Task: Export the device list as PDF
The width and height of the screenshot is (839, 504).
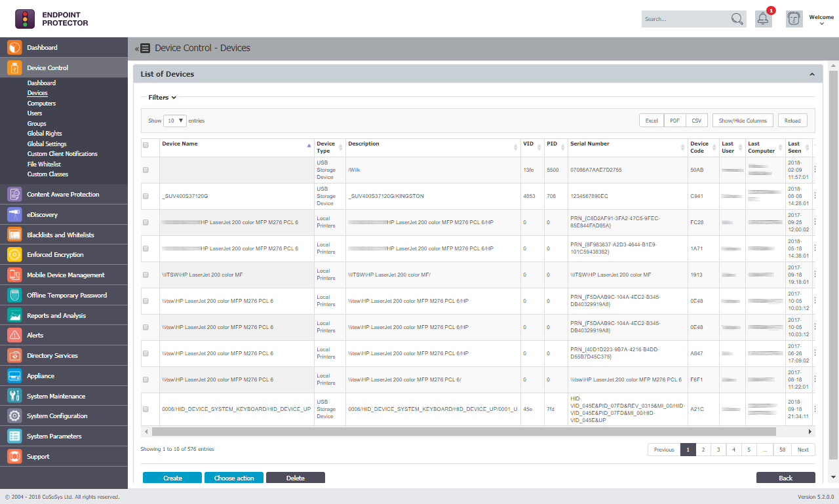Action: click(x=674, y=120)
